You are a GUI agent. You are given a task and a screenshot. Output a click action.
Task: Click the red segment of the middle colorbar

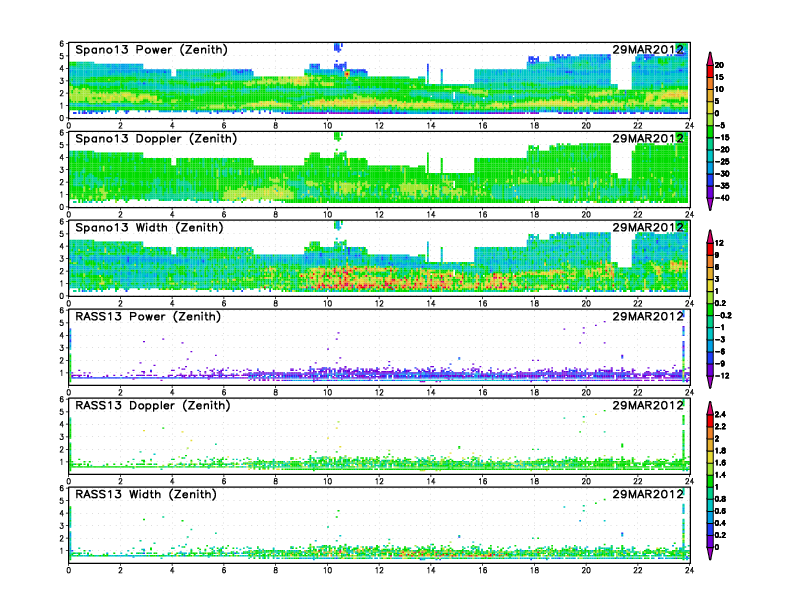710,249
